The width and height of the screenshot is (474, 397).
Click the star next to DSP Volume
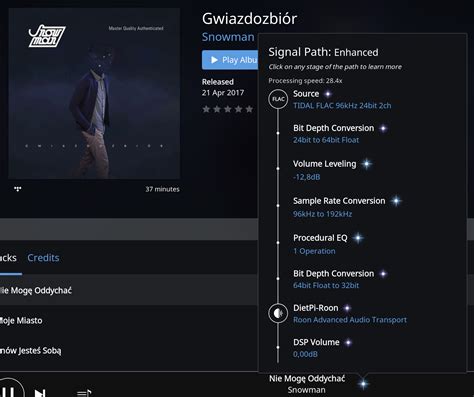point(348,342)
